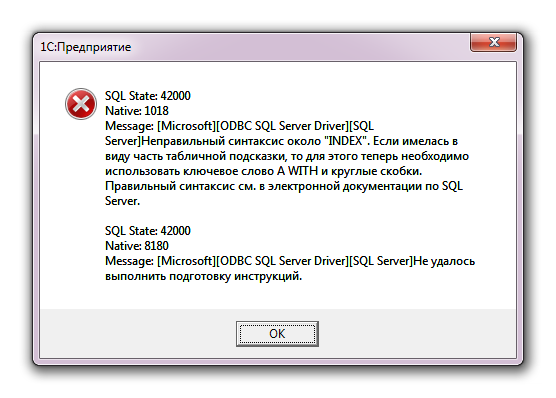This screenshot has width=556, height=398.
Task: Click the line выполнить подготовку инструкций.
Action: [x=204, y=276]
